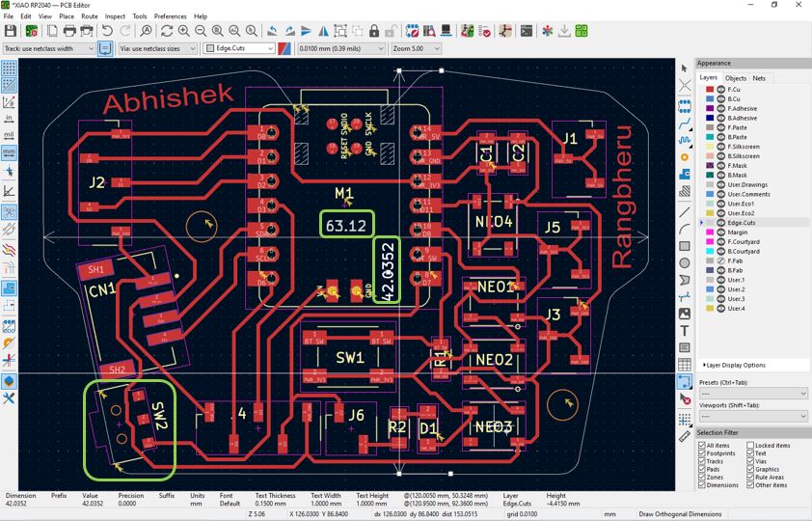812x521 pixels.
Task: Run the Design Rules Checker
Action: click(x=484, y=31)
